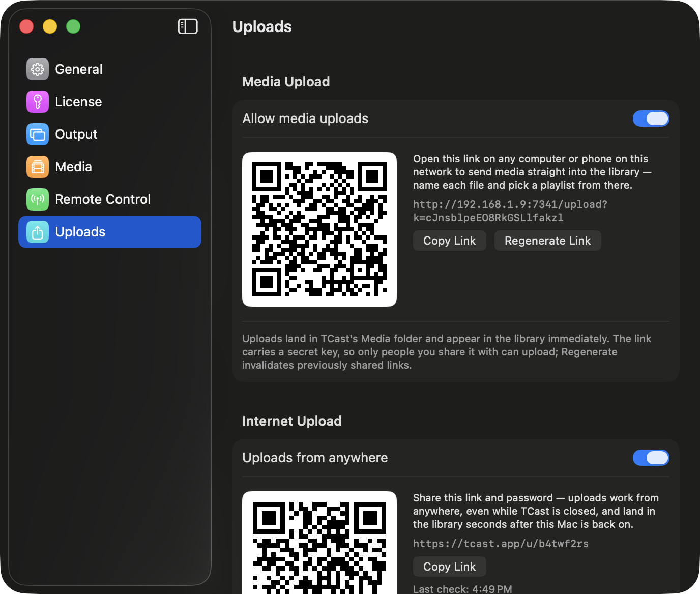
Task: Click the Last check 4:49 PM text
Action: coord(462,589)
